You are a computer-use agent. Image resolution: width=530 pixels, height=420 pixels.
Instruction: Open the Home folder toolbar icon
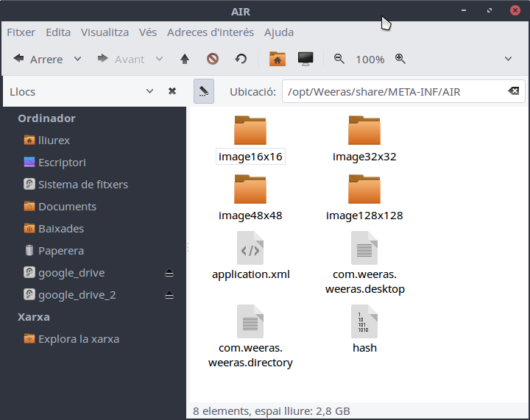(x=277, y=59)
